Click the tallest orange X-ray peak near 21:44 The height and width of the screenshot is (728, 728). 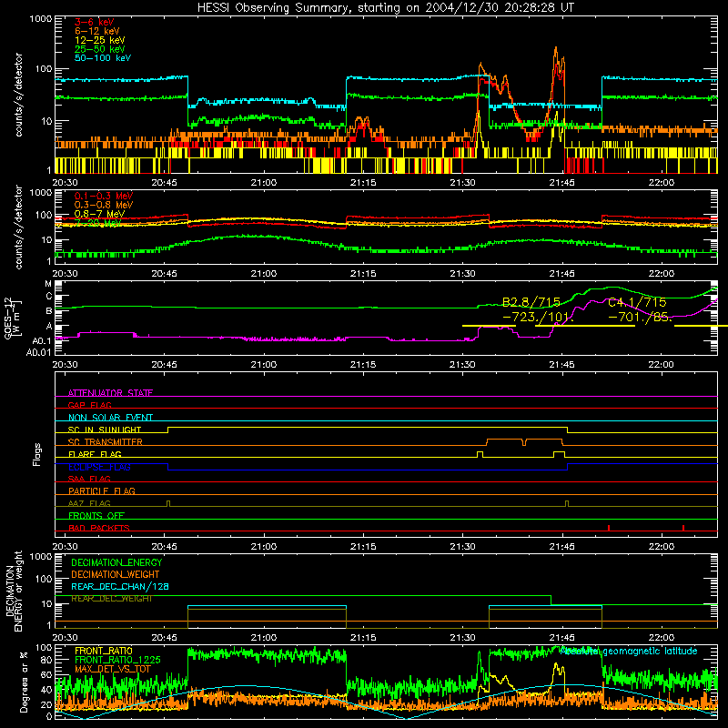pos(556,48)
